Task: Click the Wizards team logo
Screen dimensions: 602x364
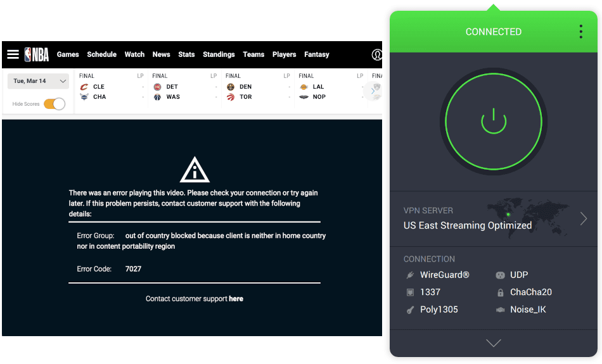Action: [x=157, y=97]
